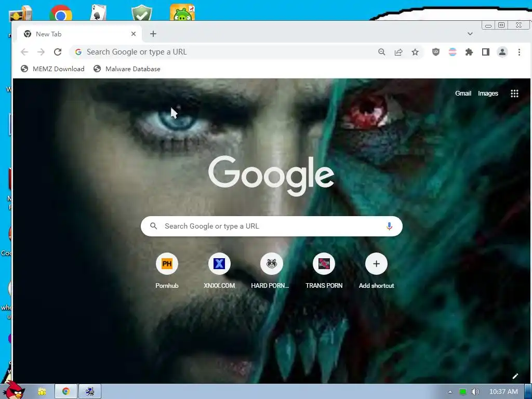Screen dimensions: 532x399
Task: Reload the current page
Action: click(x=58, y=52)
